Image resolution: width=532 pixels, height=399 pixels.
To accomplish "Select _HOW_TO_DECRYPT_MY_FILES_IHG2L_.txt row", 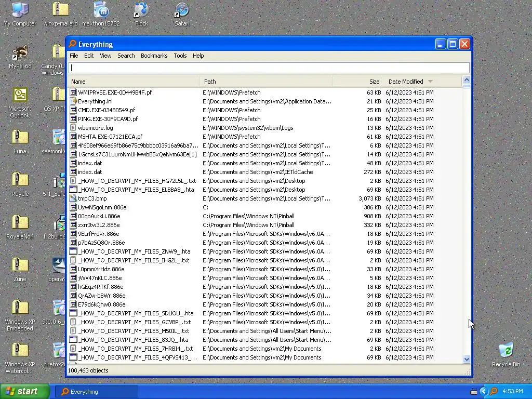I will tap(265, 260).
